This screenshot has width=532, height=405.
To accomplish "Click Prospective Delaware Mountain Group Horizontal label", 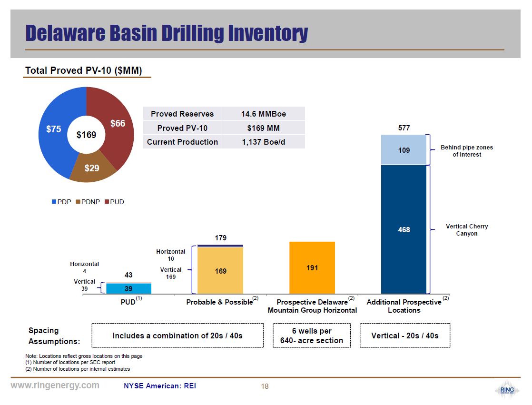I will [x=312, y=306].
